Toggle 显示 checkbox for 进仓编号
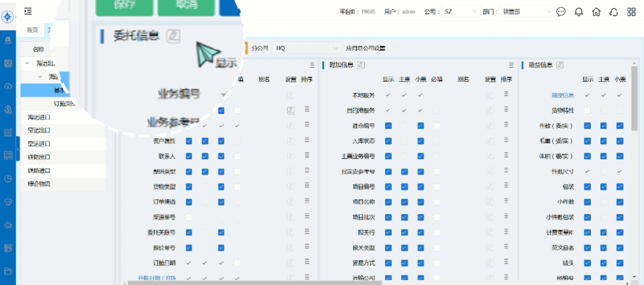 pos(388,125)
